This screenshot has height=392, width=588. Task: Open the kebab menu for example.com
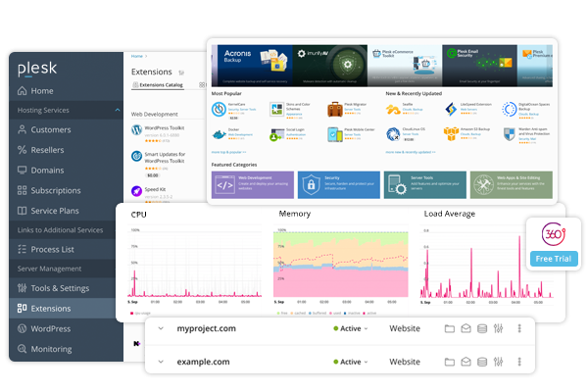point(518,363)
